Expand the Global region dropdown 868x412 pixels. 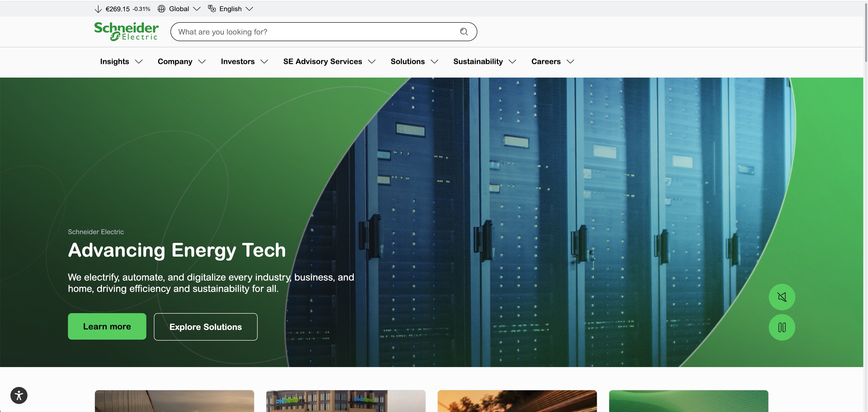click(197, 9)
